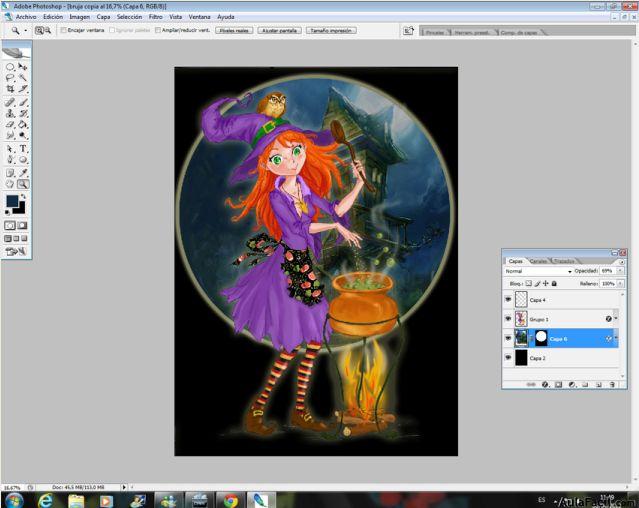The image size is (639, 508).
Task: Click the Zoom Out option icon
Action: pos(47,30)
